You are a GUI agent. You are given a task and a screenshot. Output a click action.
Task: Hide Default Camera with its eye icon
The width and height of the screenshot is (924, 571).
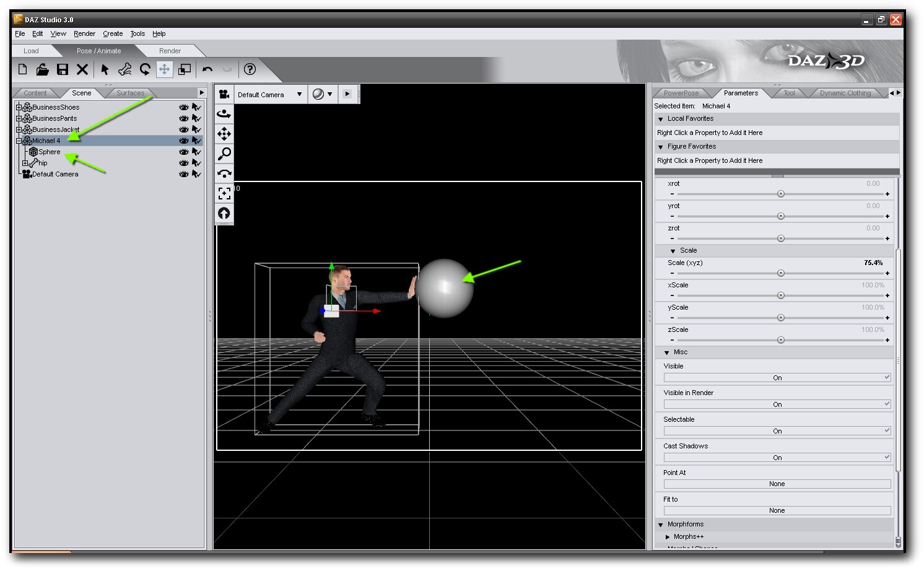pyautogui.click(x=183, y=174)
